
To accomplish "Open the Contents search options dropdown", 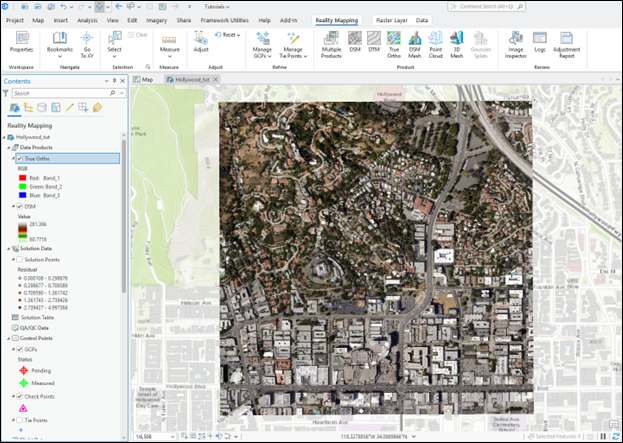I will click(x=122, y=93).
